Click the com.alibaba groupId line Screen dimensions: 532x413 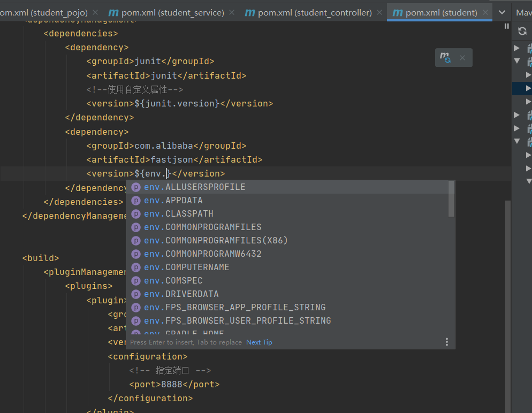[x=166, y=146]
